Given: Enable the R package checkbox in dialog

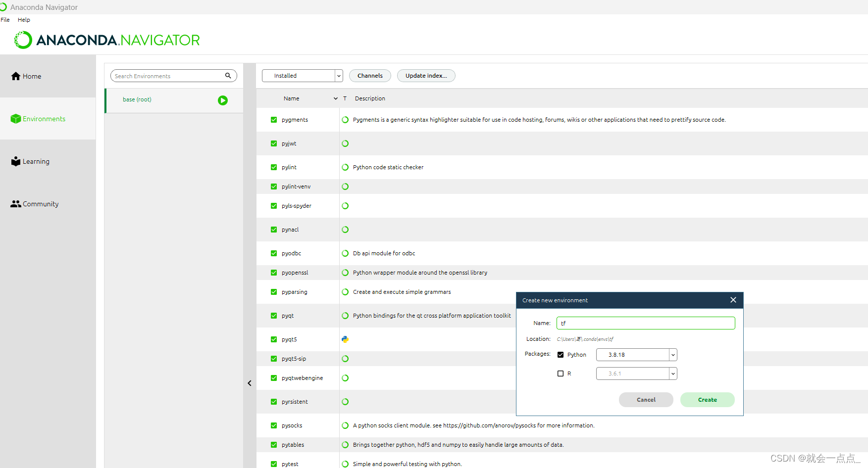Looking at the screenshot, I should (x=561, y=374).
